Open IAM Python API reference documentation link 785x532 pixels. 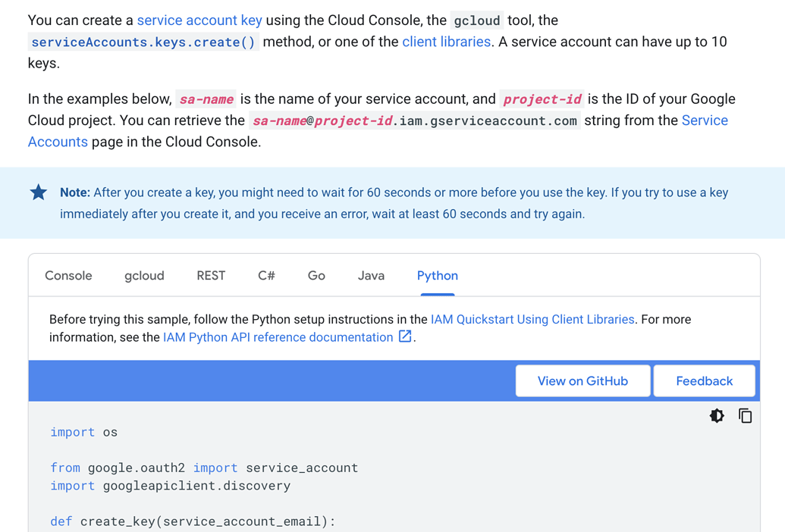point(278,337)
